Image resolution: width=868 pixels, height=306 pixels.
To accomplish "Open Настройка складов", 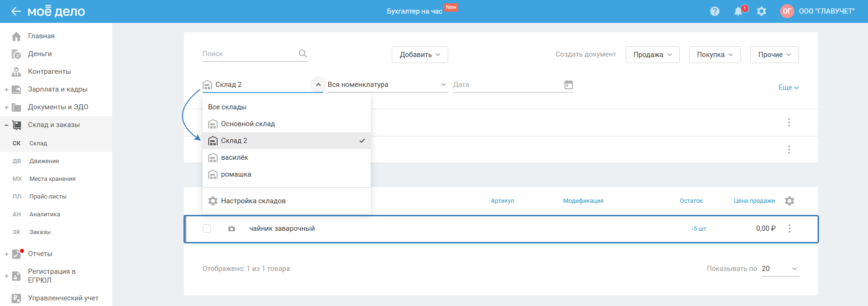I will point(286,201).
